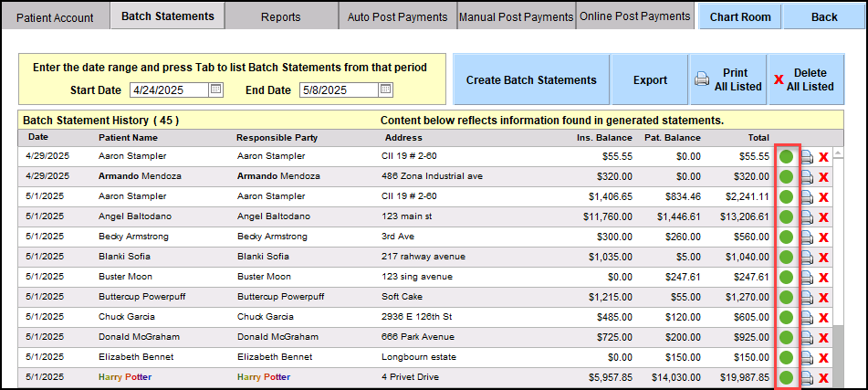868x390 pixels.
Task: Click green status dot for Donald McGraham
Action: pos(787,337)
